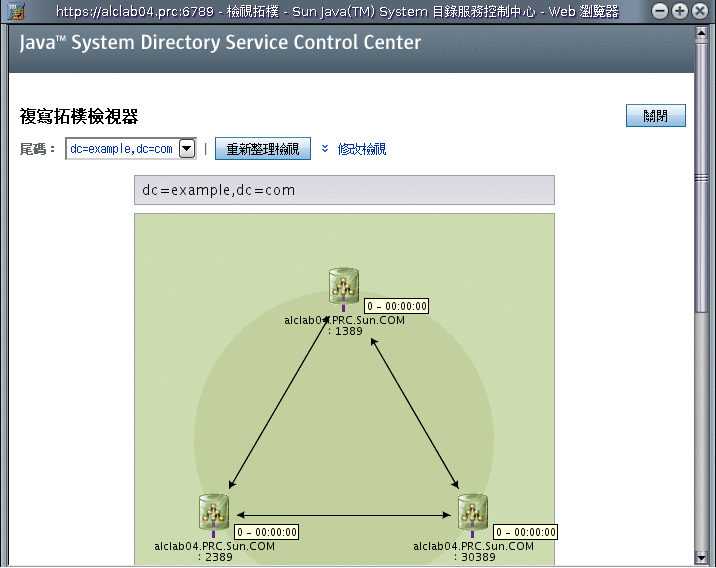Maximize the browser window
716x568 pixels.
680,11
